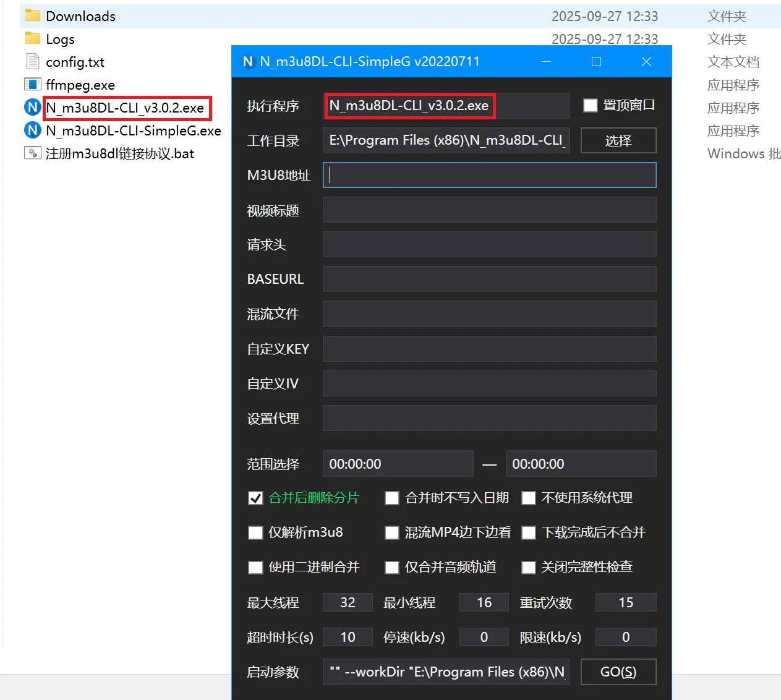Screen dimensions: 781x700
Task: Select the N_m3u8DL-CLI_v3.0.2.exe file icon
Action: click(x=32, y=108)
